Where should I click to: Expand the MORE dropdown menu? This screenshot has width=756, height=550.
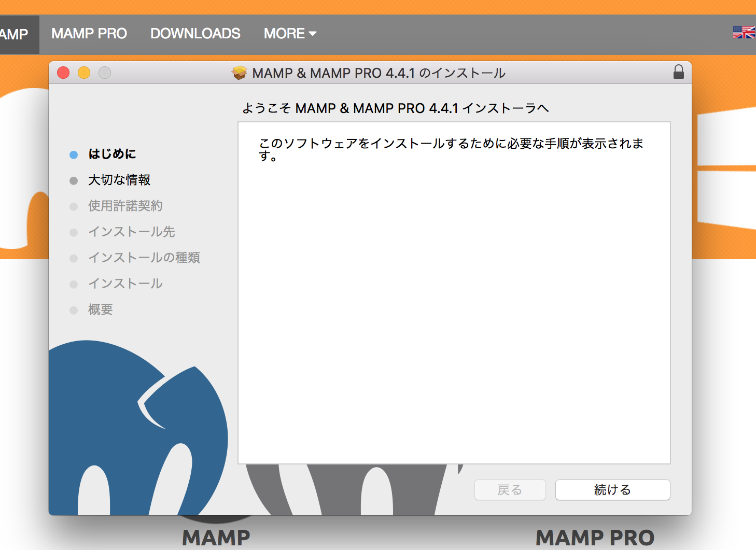click(x=290, y=34)
